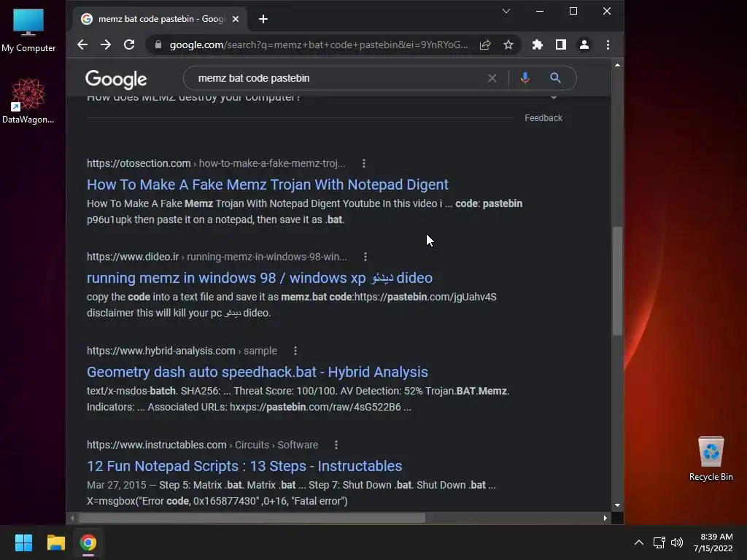This screenshot has width=747, height=560.
Task: Open the Recycle Bin desktop icon
Action: tap(711, 459)
